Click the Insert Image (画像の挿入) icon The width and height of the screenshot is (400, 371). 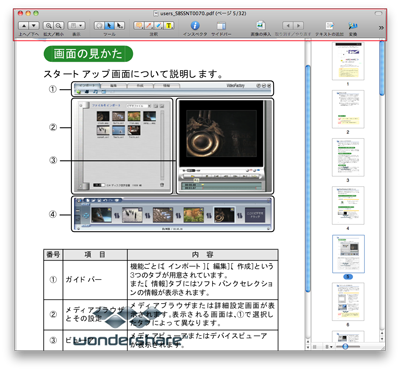tap(261, 25)
